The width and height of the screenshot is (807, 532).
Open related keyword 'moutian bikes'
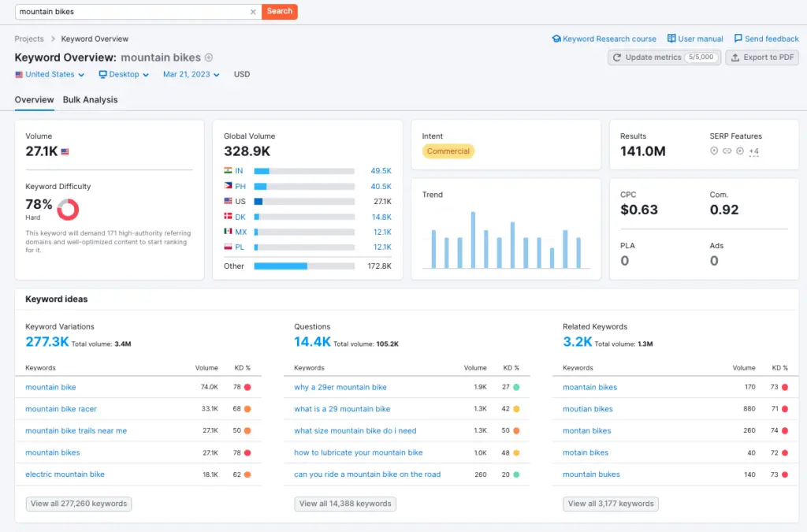coord(588,409)
